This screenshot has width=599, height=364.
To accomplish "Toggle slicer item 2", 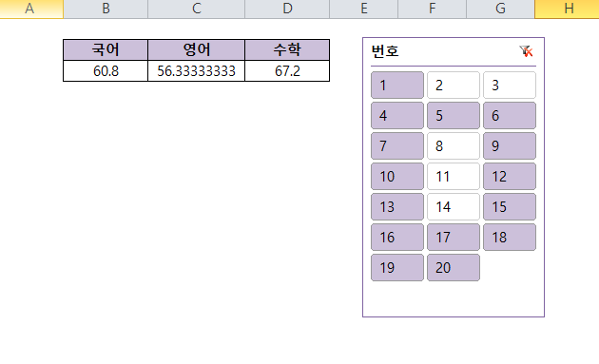I will tap(454, 86).
